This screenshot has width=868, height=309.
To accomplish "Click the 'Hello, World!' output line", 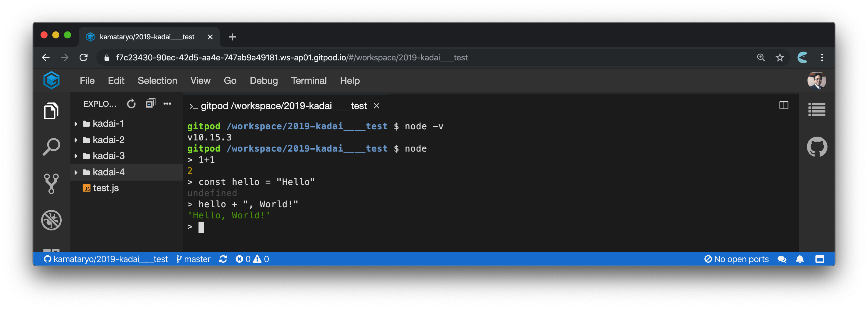I will pos(229,215).
